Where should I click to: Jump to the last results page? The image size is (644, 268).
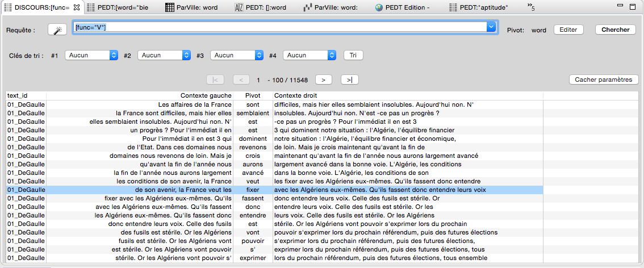click(x=349, y=79)
